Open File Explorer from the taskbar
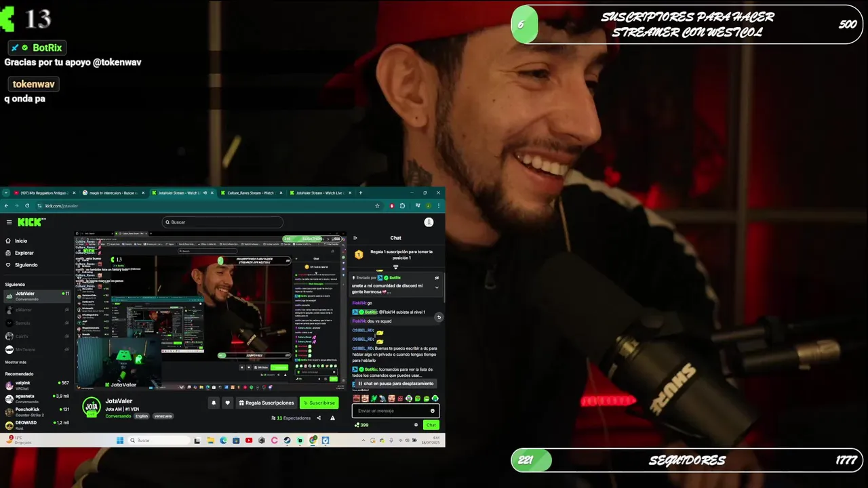This screenshot has width=868, height=488. (x=210, y=441)
